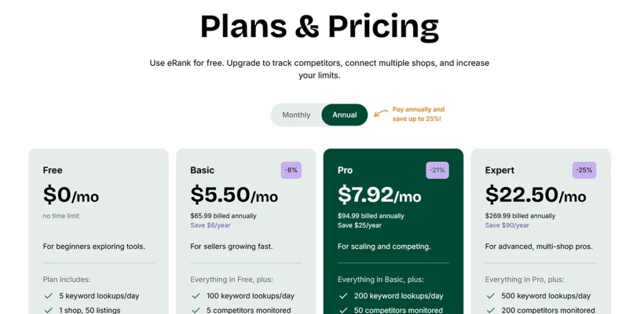
Task: Click the orange arrow pointing to Annual
Action: click(380, 114)
